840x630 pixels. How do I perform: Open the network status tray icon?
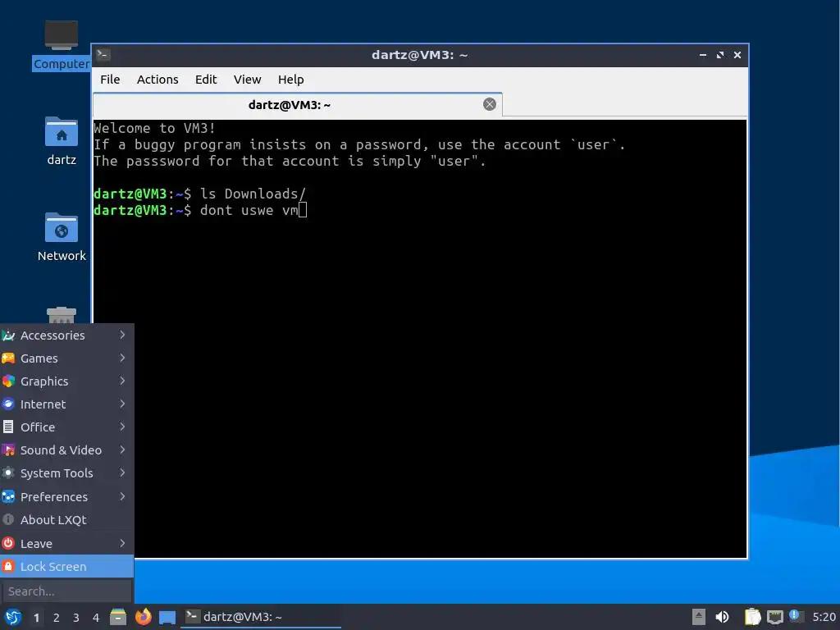(774, 617)
